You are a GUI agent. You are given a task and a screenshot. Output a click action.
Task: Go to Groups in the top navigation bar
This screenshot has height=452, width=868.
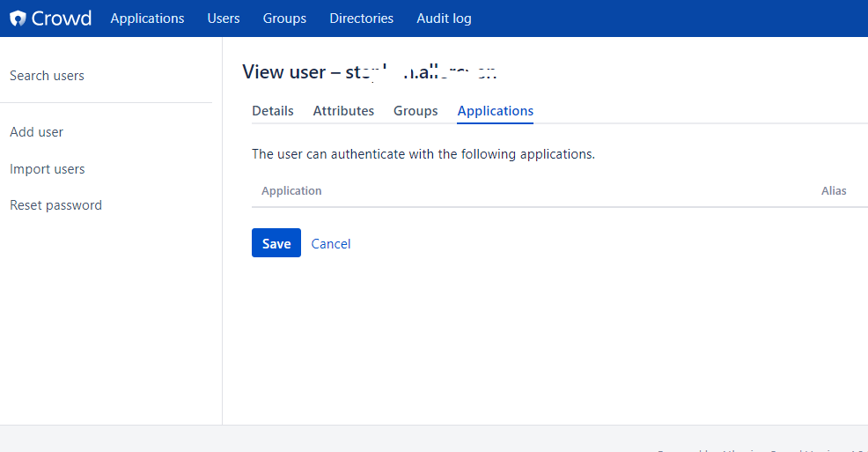click(x=284, y=19)
